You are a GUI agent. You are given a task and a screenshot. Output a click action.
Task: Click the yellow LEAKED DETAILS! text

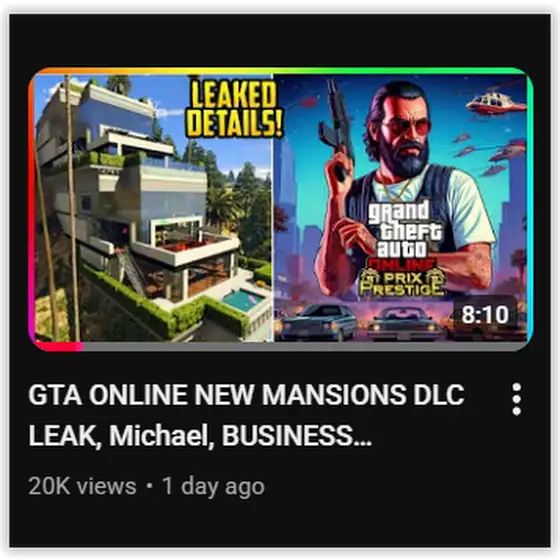[235, 108]
